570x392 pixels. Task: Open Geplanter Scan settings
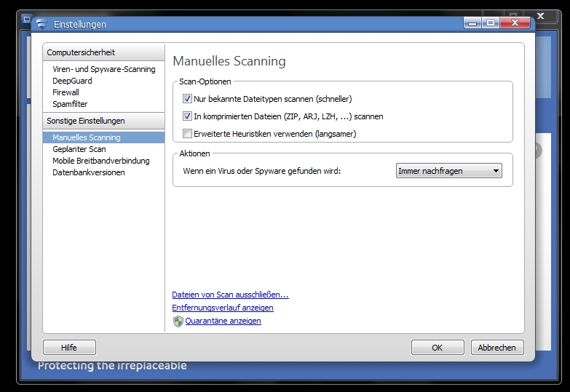pos(79,149)
